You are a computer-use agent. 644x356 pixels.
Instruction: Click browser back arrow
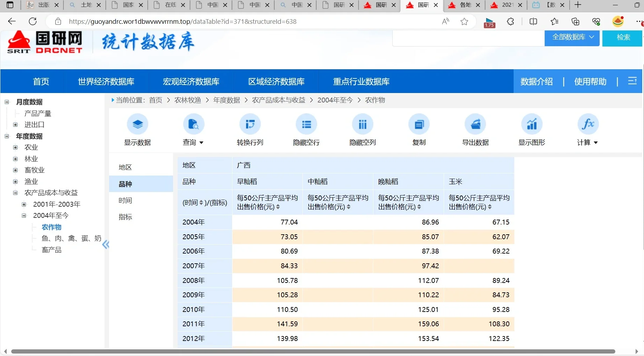(12, 21)
